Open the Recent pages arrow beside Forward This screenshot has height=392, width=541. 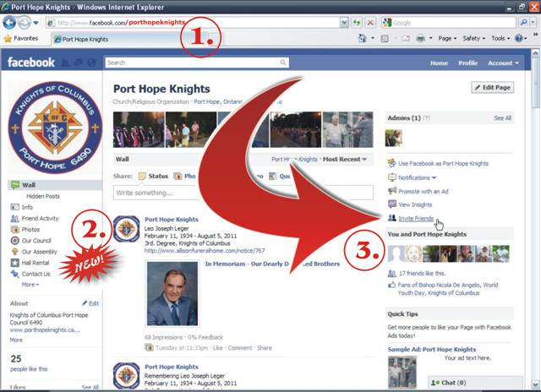coord(36,23)
